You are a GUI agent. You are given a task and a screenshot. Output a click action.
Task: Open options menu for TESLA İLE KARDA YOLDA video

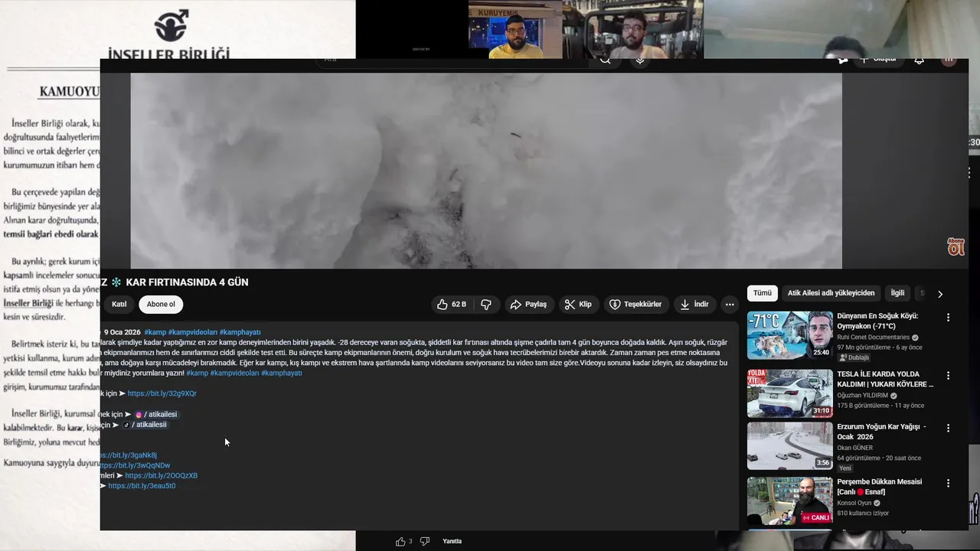pyautogui.click(x=948, y=376)
